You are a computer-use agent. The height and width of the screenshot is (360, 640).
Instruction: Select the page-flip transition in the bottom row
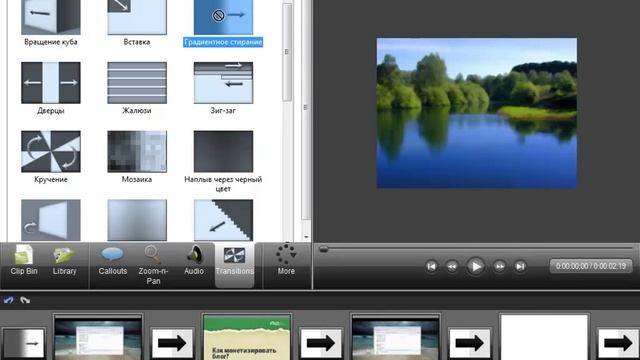[51, 220]
